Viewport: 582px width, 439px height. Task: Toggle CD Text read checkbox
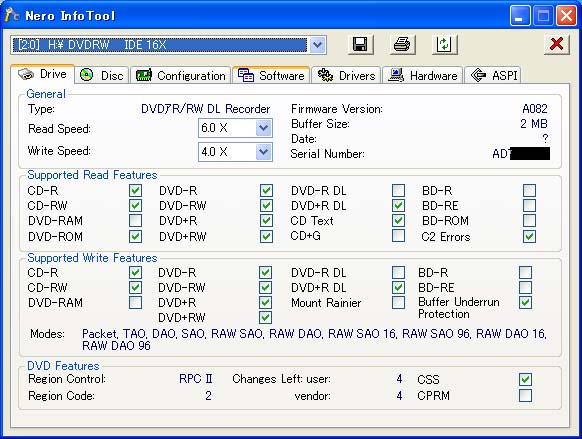pos(398,221)
